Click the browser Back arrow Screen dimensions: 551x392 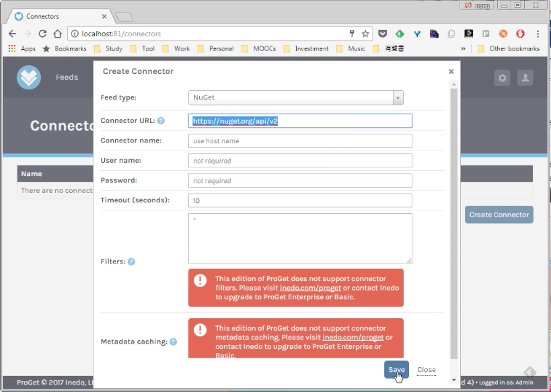tap(12, 34)
